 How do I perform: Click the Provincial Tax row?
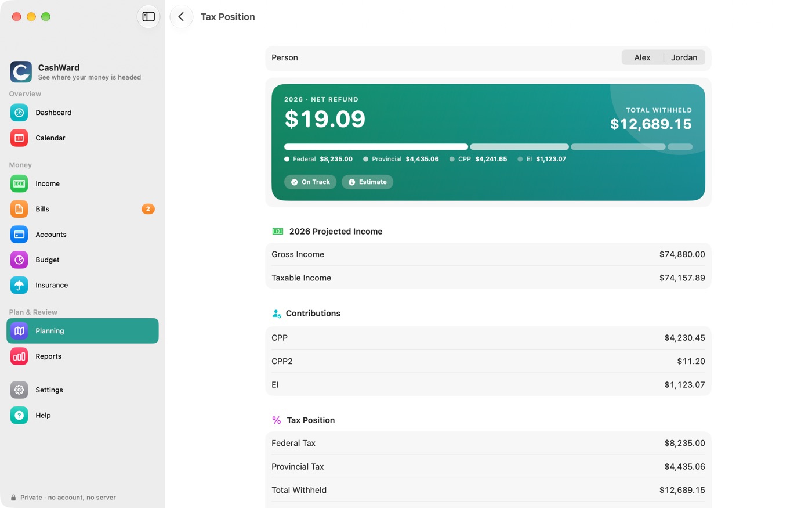coord(488,467)
